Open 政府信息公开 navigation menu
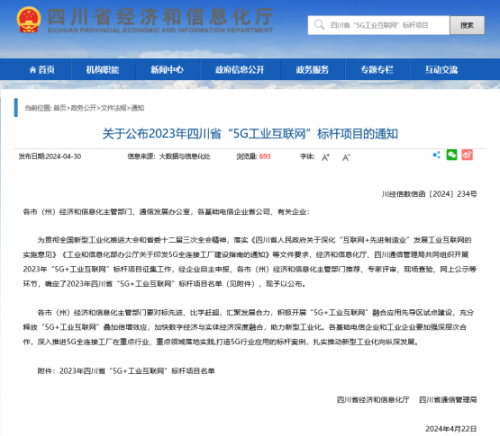 click(x=240, y=70)
